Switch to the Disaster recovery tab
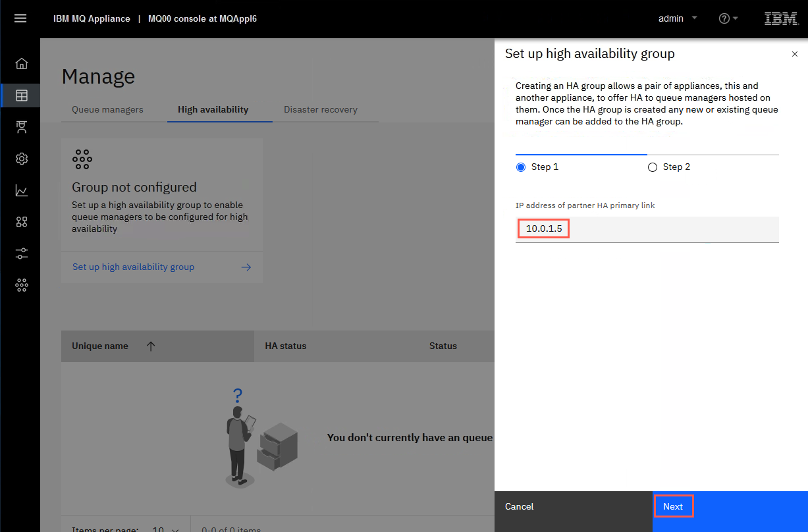This screenshot has height=532, width=808. pos(321,109)
